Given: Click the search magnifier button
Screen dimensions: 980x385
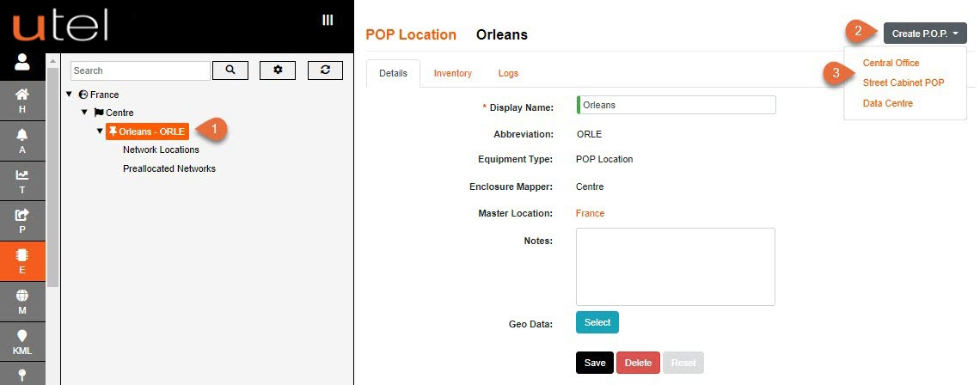Looking at the screenshot, I should [x=230, y=70].
